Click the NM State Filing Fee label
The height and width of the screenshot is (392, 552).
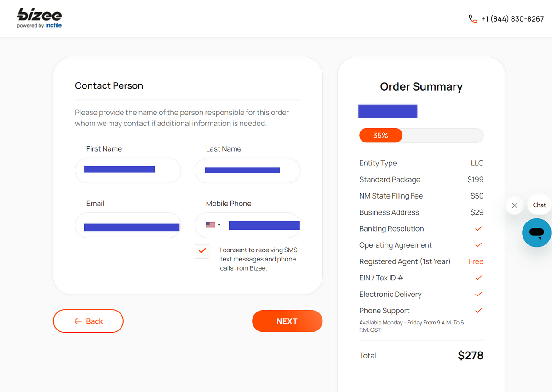point(391,196)
